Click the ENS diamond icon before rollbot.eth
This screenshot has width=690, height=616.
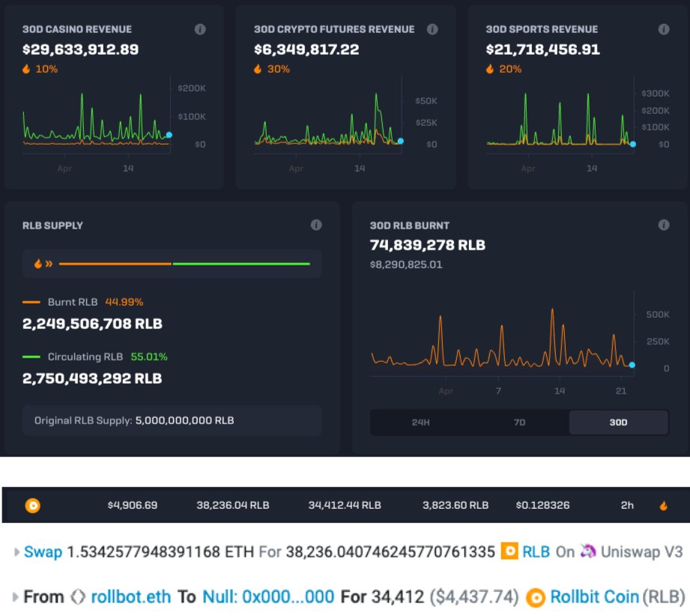[78, 597]
